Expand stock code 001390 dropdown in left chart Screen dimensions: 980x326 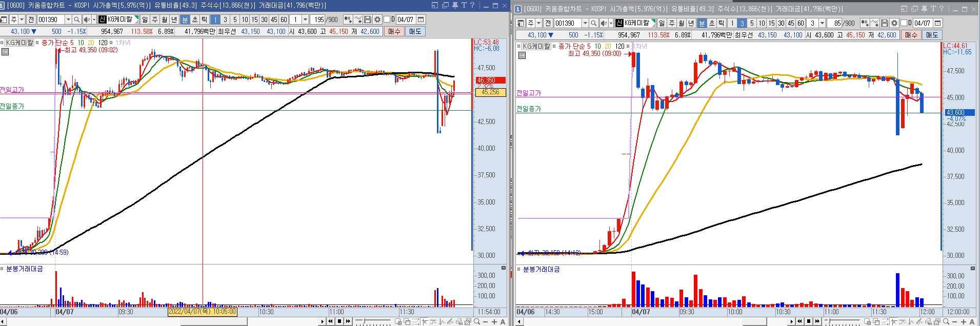coord(68,19)
